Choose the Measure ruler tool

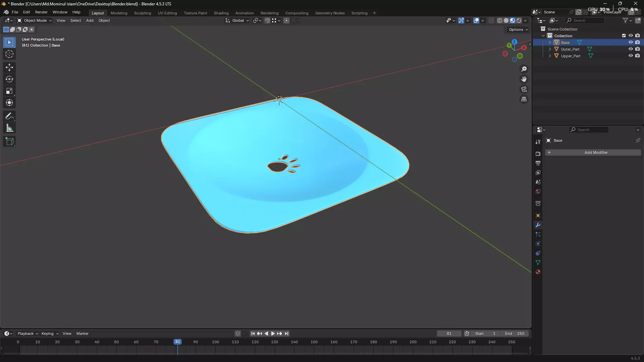click(9, 128)
